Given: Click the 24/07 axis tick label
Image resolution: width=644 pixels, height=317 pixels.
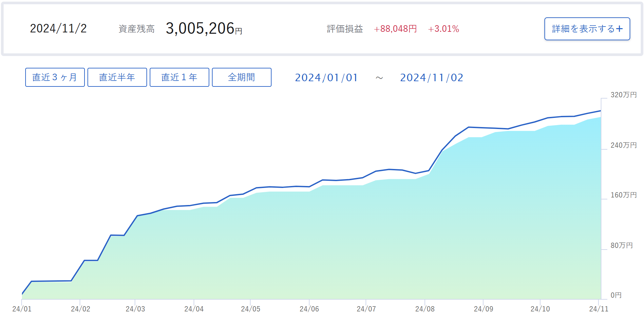Looking at the screenshot, I should pos(366,309).
